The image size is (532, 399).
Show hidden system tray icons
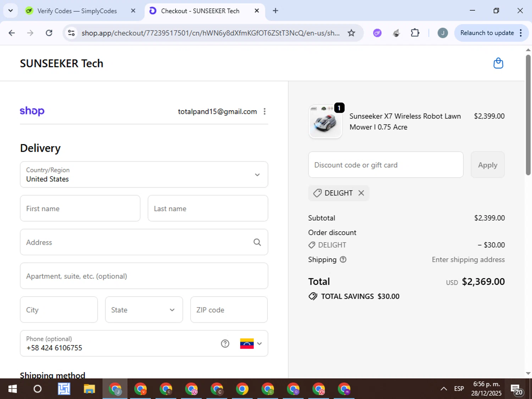[x=444, y=389]
